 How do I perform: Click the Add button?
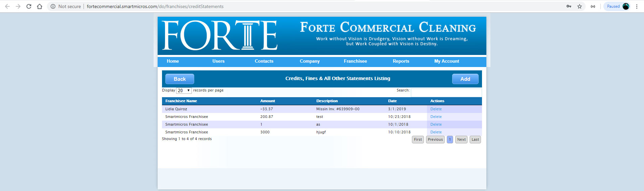[465, 79]
